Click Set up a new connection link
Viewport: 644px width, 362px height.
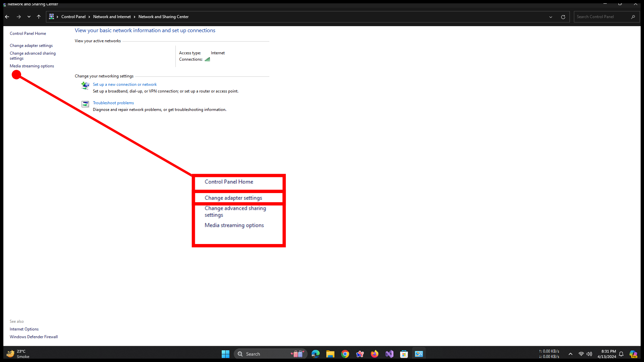point(125,84)
